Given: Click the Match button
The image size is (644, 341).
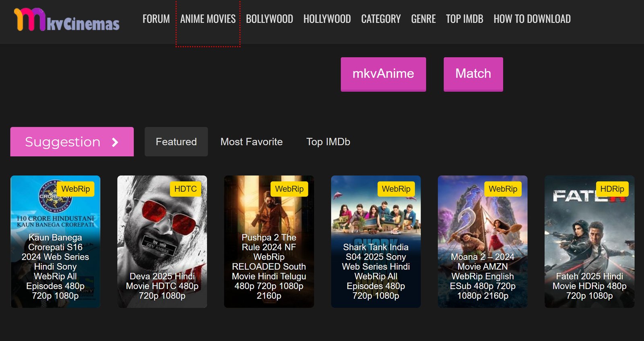Looking at the screenshot, I should click(473, 74).
